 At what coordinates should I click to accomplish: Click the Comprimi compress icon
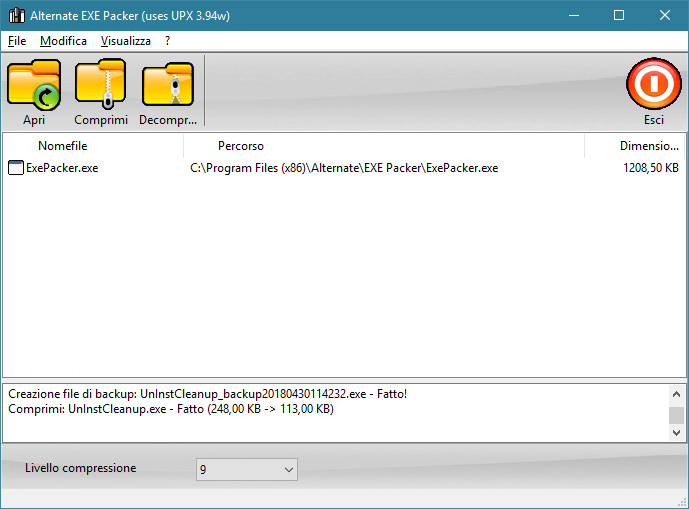pyautogui.click(x=100, y=85)
